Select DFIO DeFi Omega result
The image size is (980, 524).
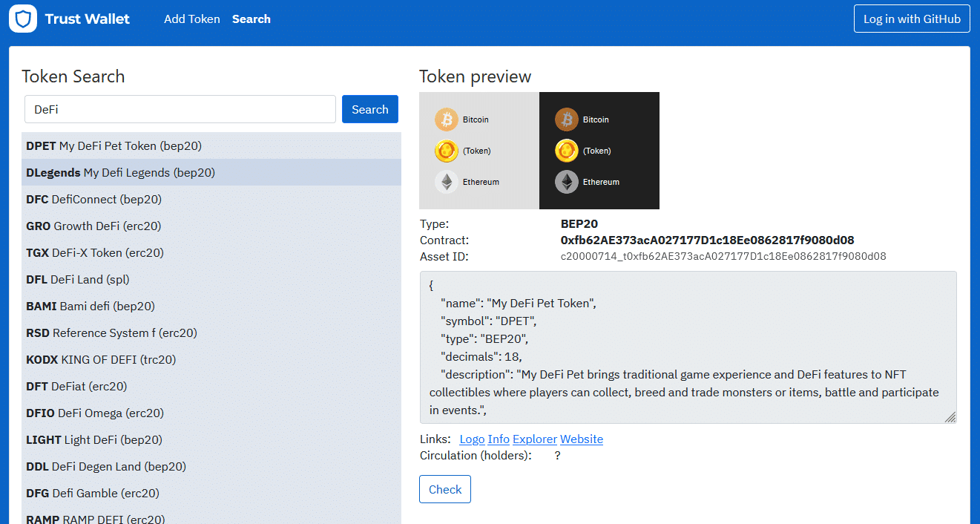coord(211,413)
